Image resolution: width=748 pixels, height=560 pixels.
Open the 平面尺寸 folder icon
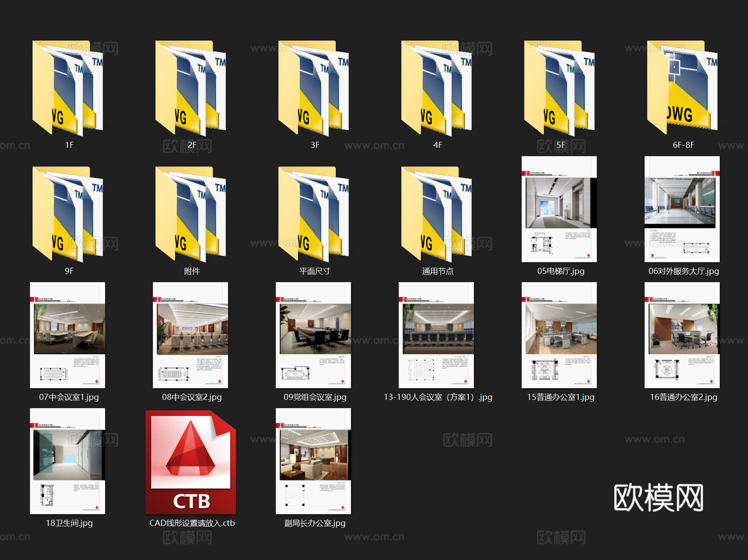pos(314,214)
